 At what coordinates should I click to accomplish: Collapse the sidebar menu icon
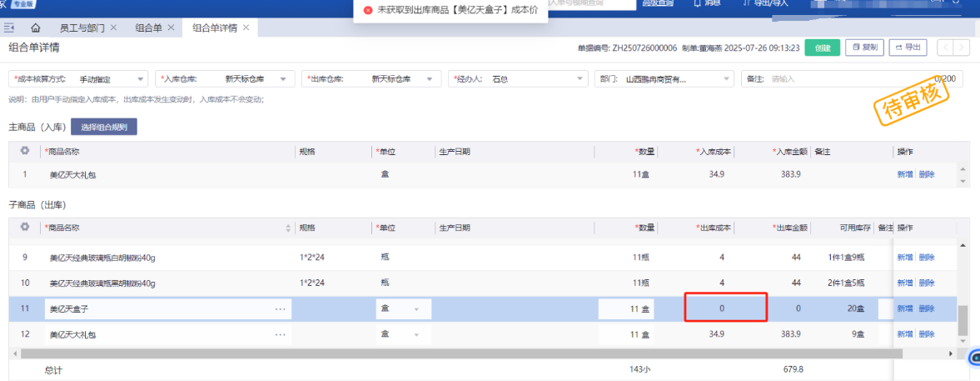pos(10,28)
